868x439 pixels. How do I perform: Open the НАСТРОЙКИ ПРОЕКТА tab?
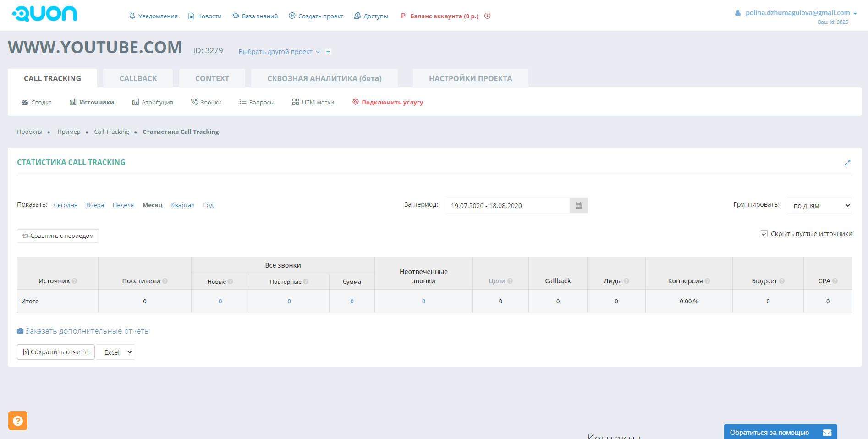[471, 78]
